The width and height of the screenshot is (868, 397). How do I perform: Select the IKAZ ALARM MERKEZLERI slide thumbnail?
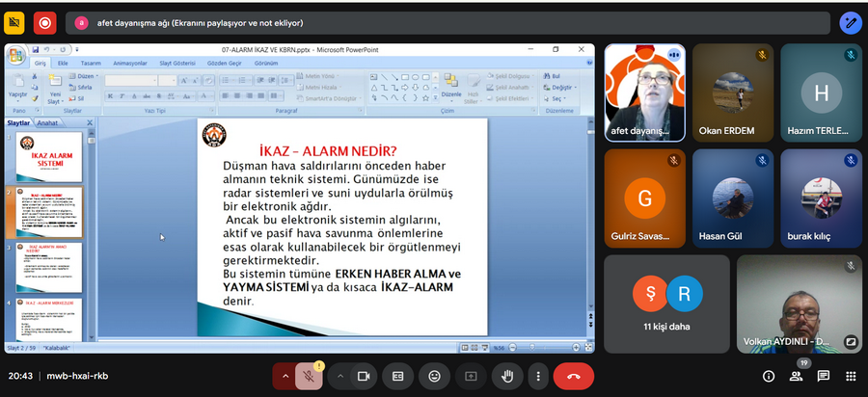click(x=49, y=320)
